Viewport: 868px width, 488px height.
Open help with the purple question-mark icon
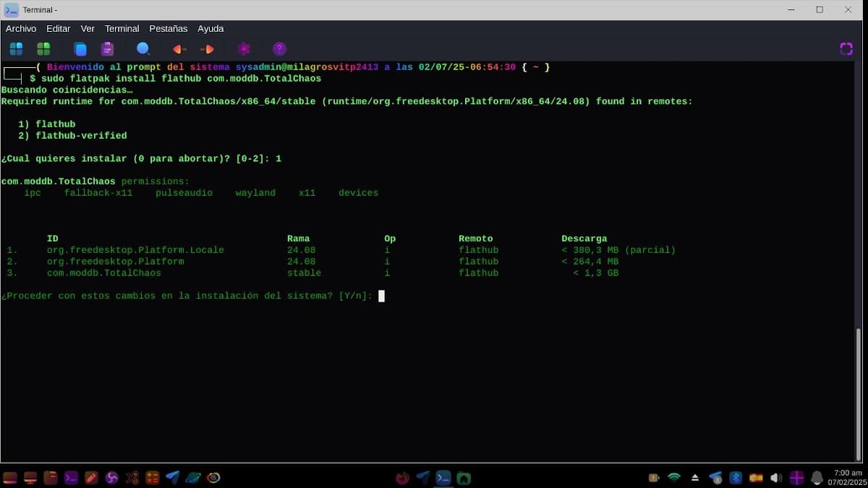click(280, 49)
